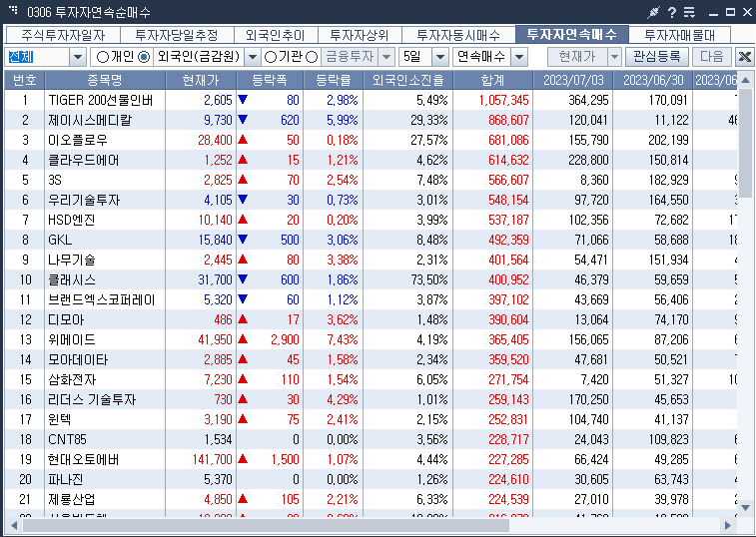Click the 73.50% foreign ownership cell
The height and width of the screenshot is (537, 756).
pos(407,279)
